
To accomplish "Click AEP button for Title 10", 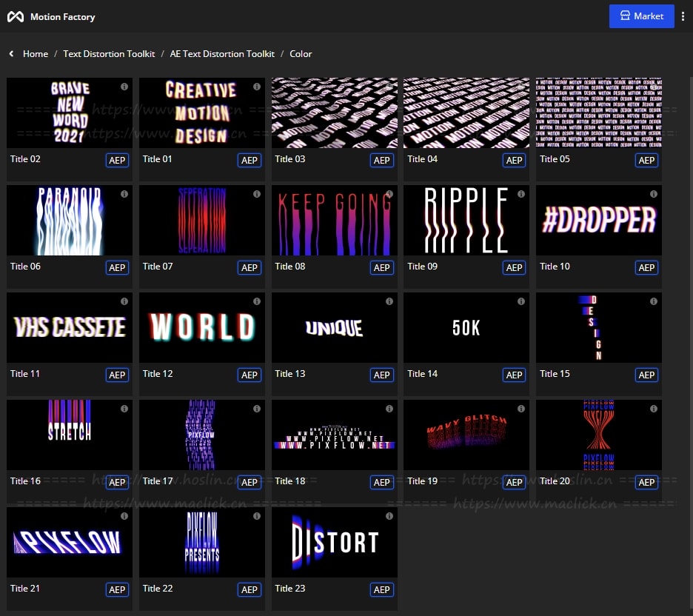I will [646, 268].
